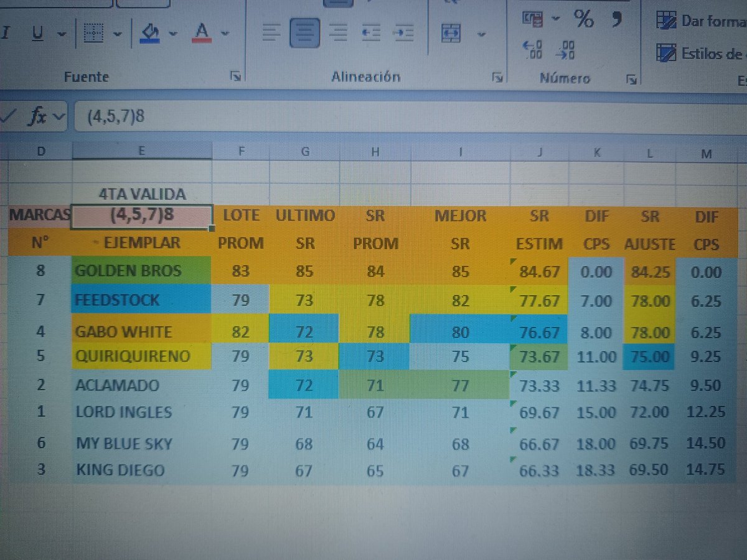Select GABO WHITE lote prom 82
The width and height of the screenshot is (747, 560).
[x=240, y=331]
